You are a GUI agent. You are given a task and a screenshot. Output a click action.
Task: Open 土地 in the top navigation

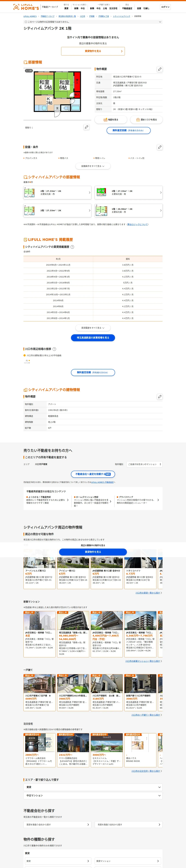[x=105, y=8]
